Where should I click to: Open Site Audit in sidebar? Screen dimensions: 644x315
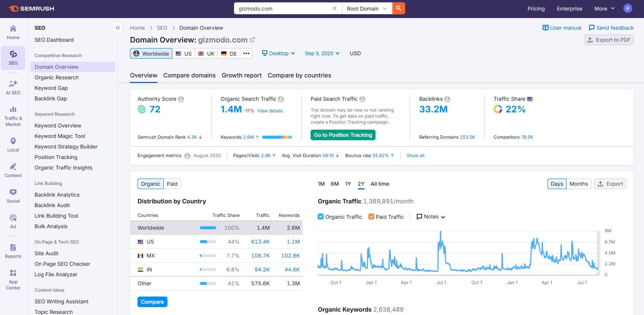pyautogui.click(x=47, y=253)
